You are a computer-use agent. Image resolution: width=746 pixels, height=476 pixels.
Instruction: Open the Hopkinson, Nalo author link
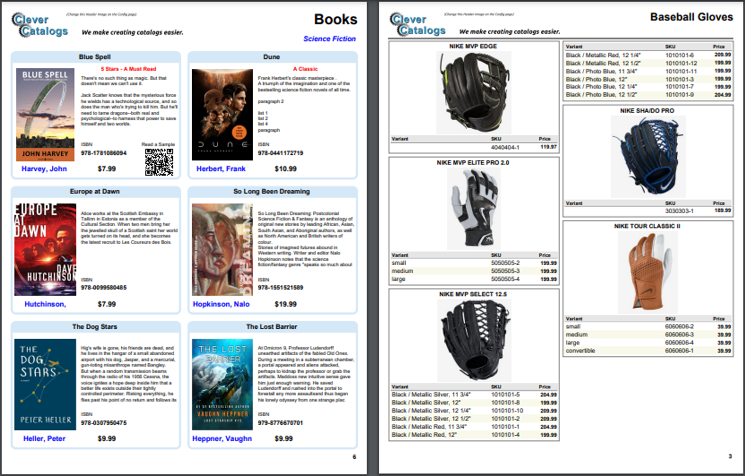click(221, 304)
